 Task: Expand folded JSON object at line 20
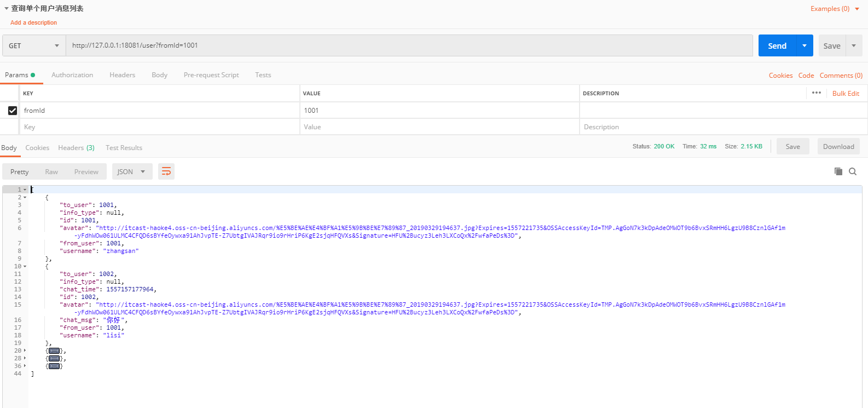[25, 350]
